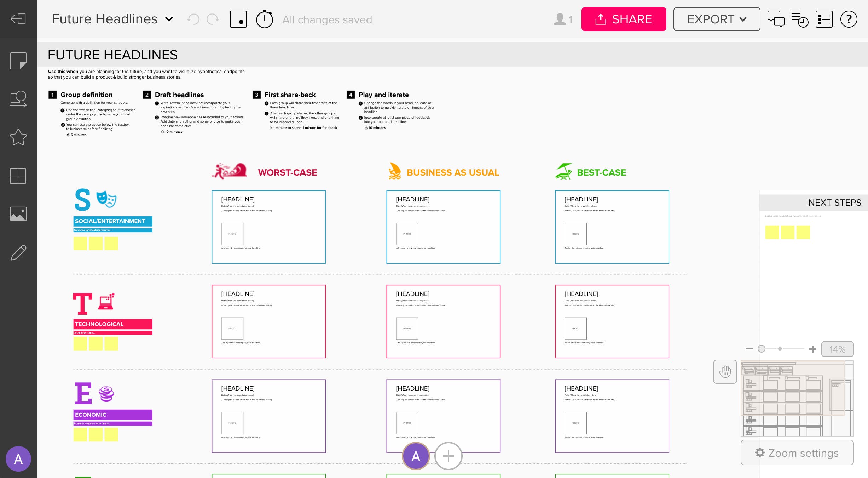Expand the Future Headlines title dropdown
This screenshot has height=478, width=868.
tap(169, 19)
